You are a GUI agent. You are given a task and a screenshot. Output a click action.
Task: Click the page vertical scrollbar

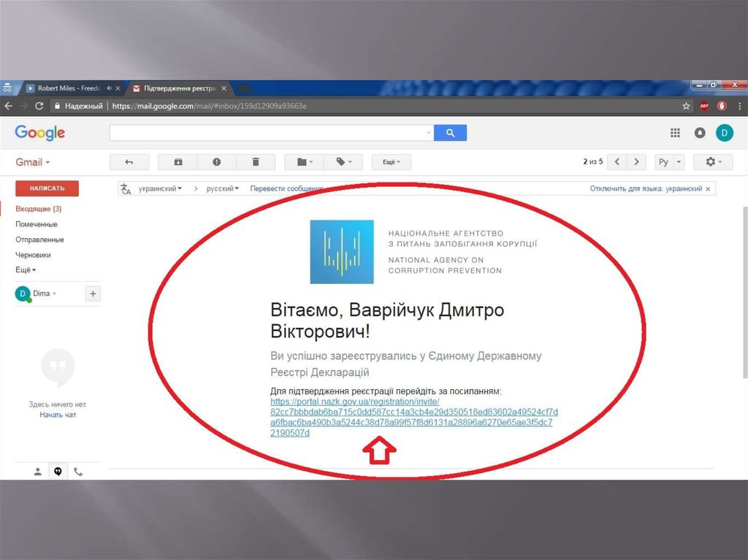pyautogui.click(x=744, y=292)
